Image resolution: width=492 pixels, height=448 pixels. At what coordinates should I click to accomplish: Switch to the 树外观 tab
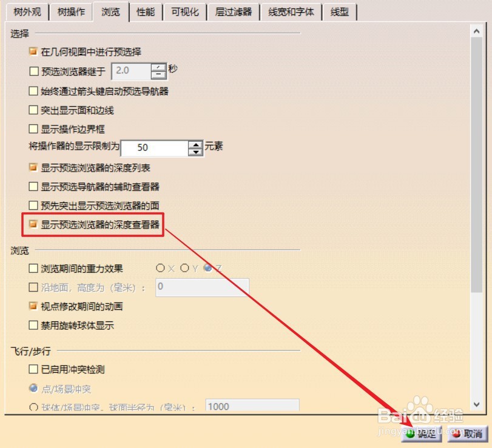pyautogui.click(x=27, y=12)
